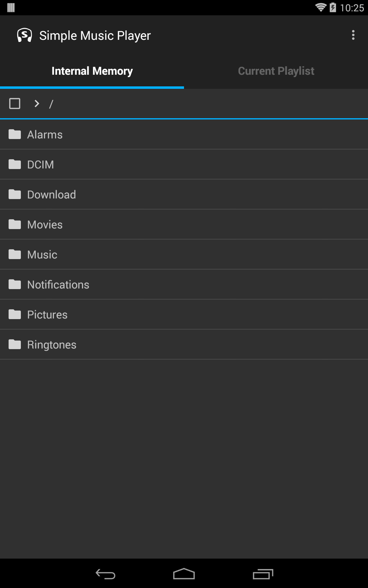Click the Pictures folder icon
Viewport: 368px width, 588px height.
(15, 314)
